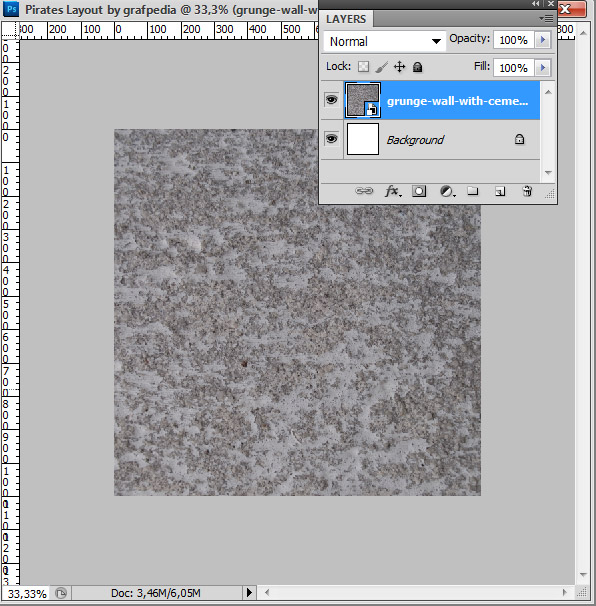Select the Background layer name
The image size is (596, 606).
415,140
